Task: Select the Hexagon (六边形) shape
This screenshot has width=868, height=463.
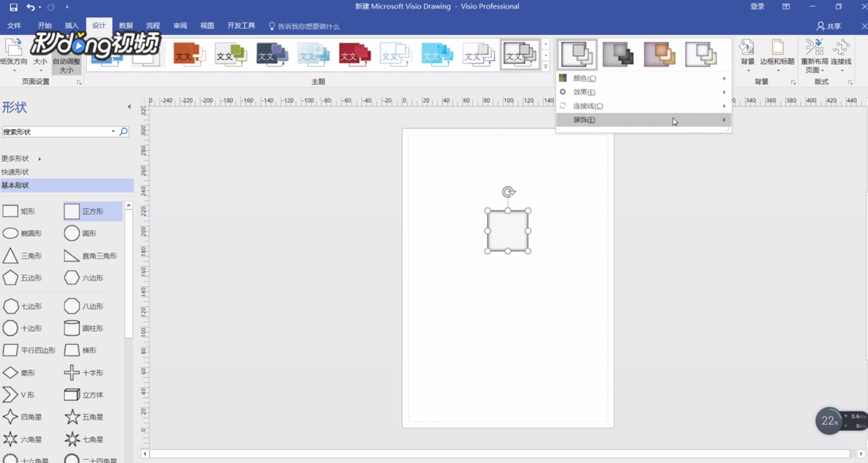Action: (x=84, y=278)
